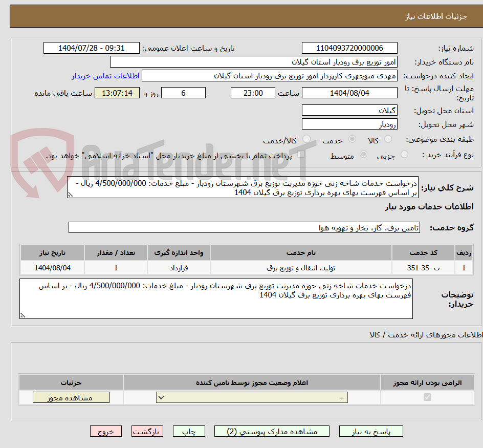Screen dimensions: 483x448
Task: Click the مشاهده مجوز button
Action: coord(71,397)
